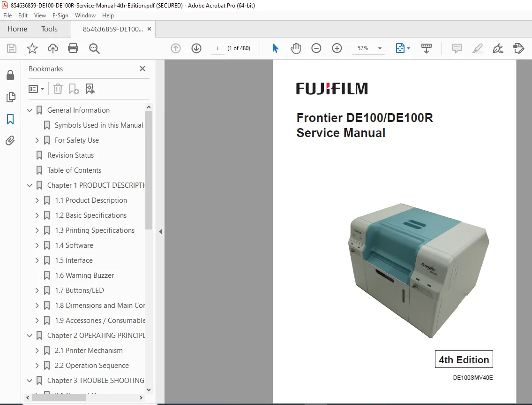This screenshot has height=405, width=532.
Task: Switch to the Home tab
Action: click(x=17, y=29)
